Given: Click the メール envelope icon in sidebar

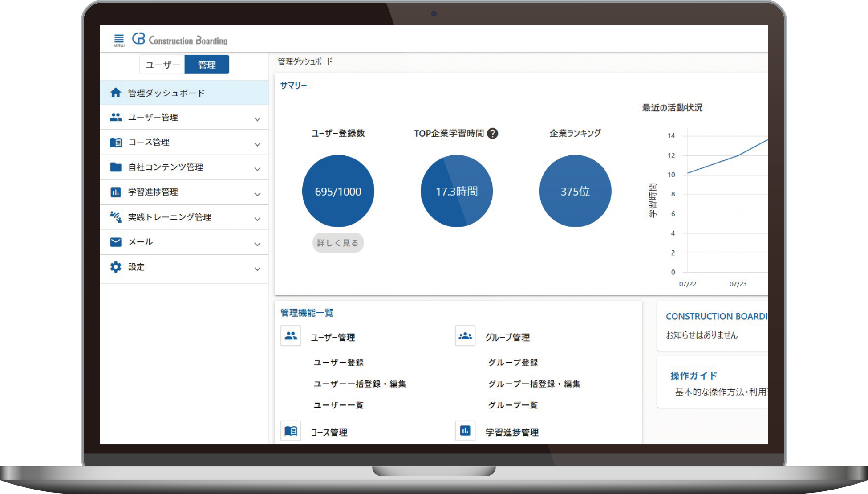Looking at the screenshot, I should click(x=116, y=242).
